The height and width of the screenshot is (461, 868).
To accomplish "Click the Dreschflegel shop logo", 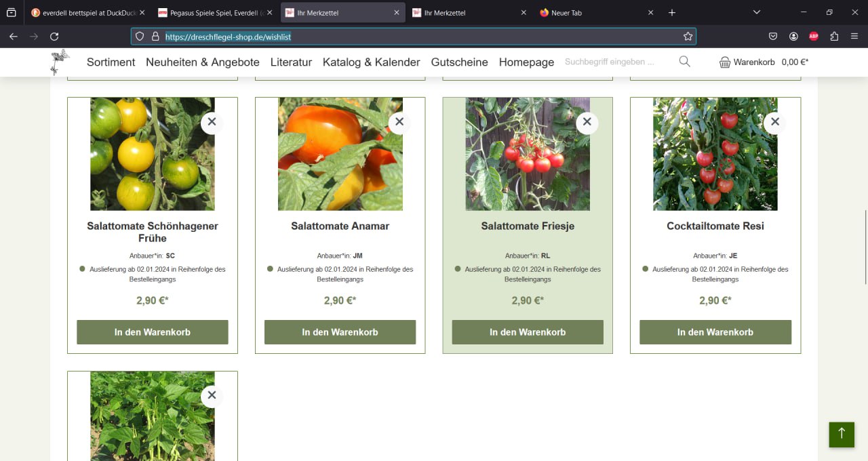I will pyautogui.click(x=60, y=62).
